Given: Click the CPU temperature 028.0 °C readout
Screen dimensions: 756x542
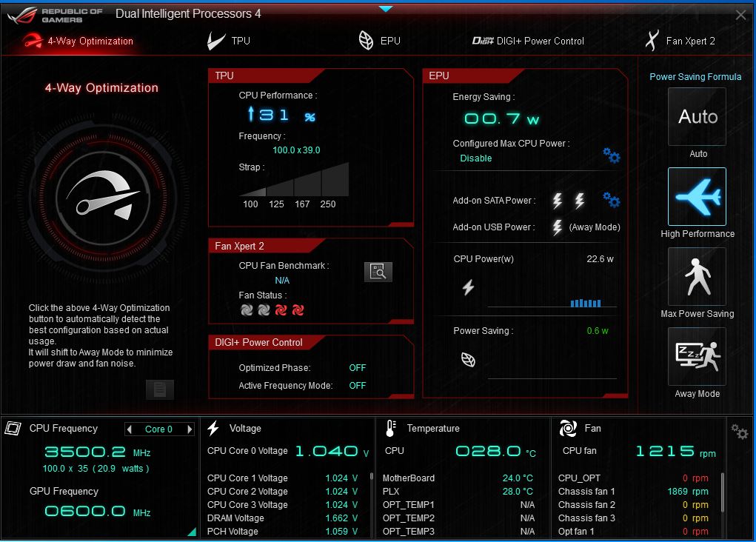Looking at the screenshot, I should [x=496, y=452].
